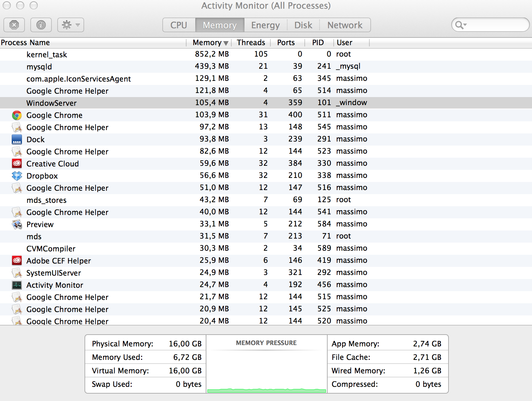Select the Google Chrome process name
Viewport: 532px width, 401px height.
click(55, 115)
